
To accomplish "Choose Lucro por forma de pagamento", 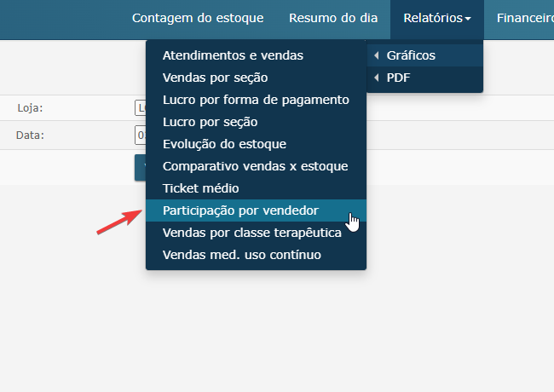I will coord(256,100).
